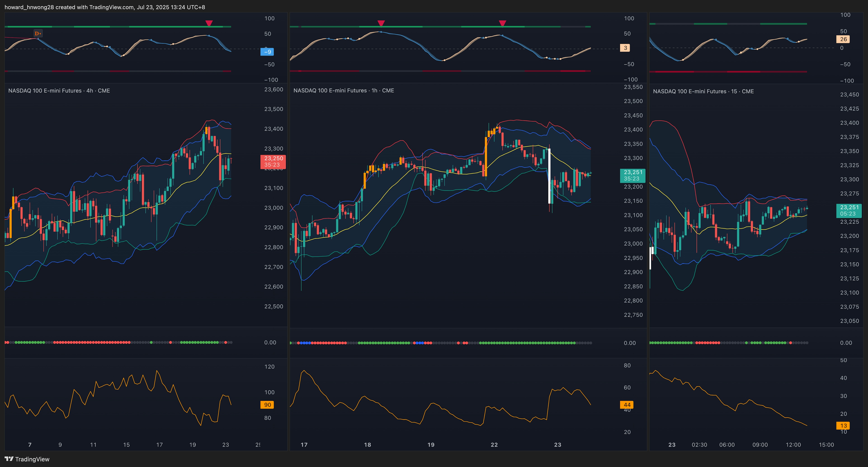Screen dimensions: 868x467
Task: Click the orange 90 indicator value on 4h pane
Action: tap(267, 405)
